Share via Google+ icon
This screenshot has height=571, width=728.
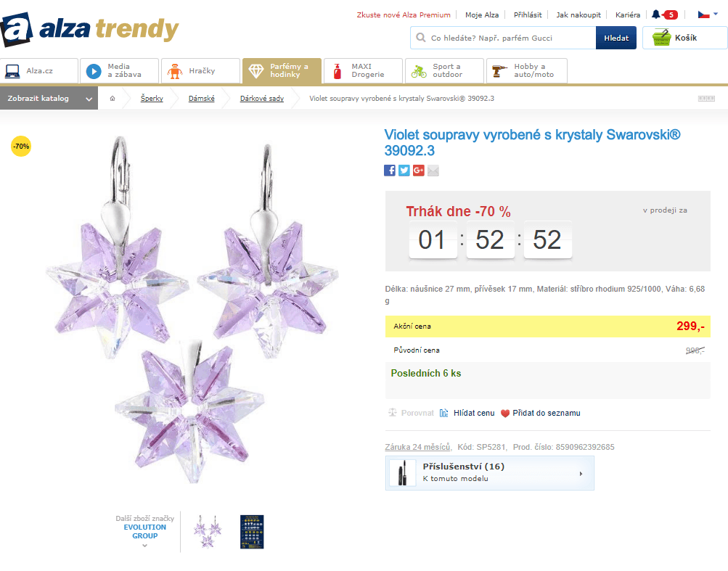(419, 171)
